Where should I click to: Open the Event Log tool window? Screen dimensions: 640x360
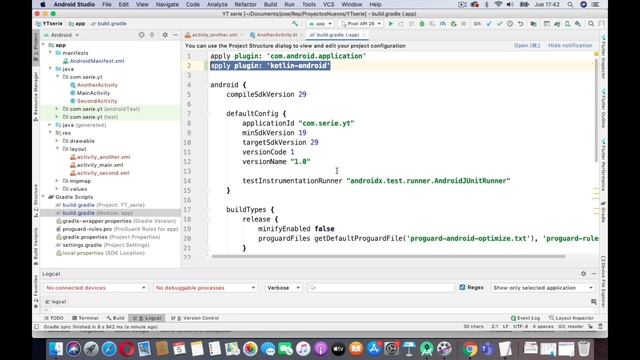point(525,318)
